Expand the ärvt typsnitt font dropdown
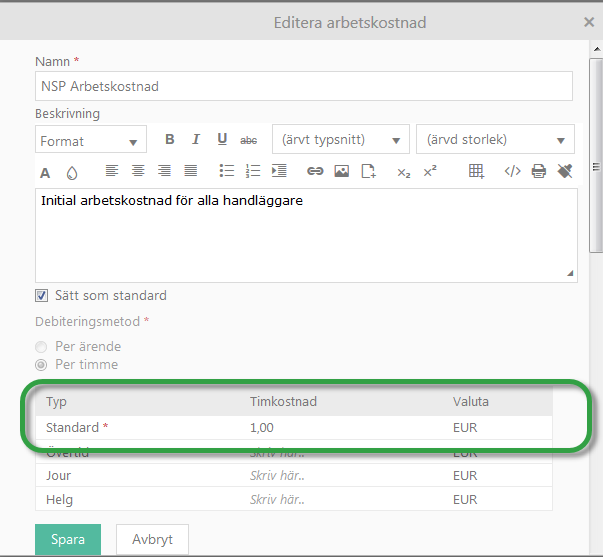This screenshot has height=557, width=603. [x=341, y=140]
